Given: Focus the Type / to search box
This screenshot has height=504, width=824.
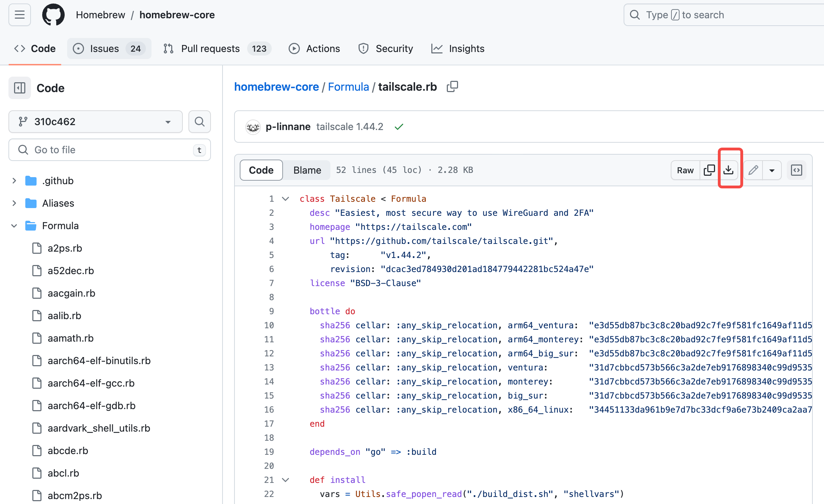Looking at the screenshot, I should pyautogui.click(x=724, y=15).
